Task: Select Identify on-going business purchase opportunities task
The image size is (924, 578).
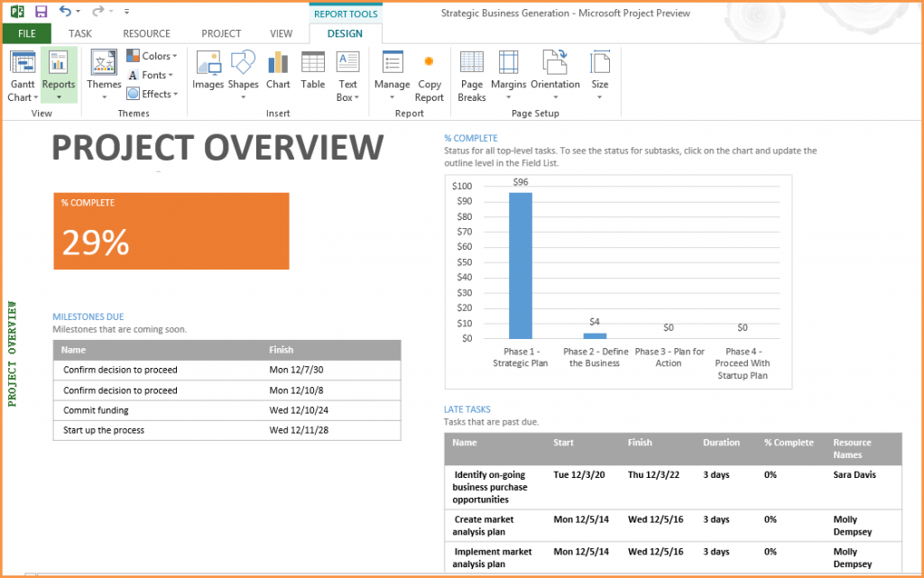Action: click(490, 487)
